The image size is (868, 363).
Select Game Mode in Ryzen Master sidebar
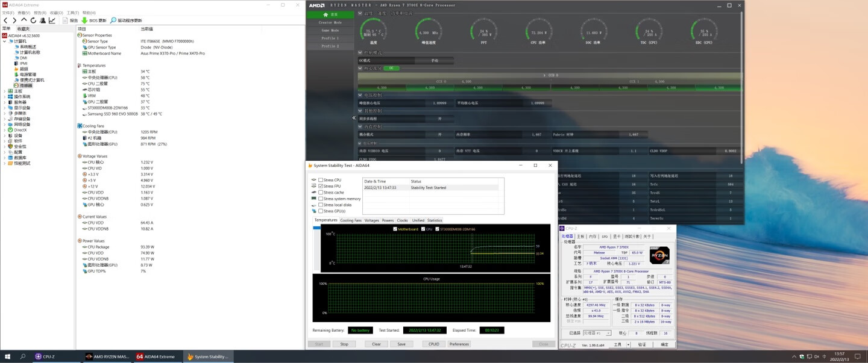(x=329, y=30)
